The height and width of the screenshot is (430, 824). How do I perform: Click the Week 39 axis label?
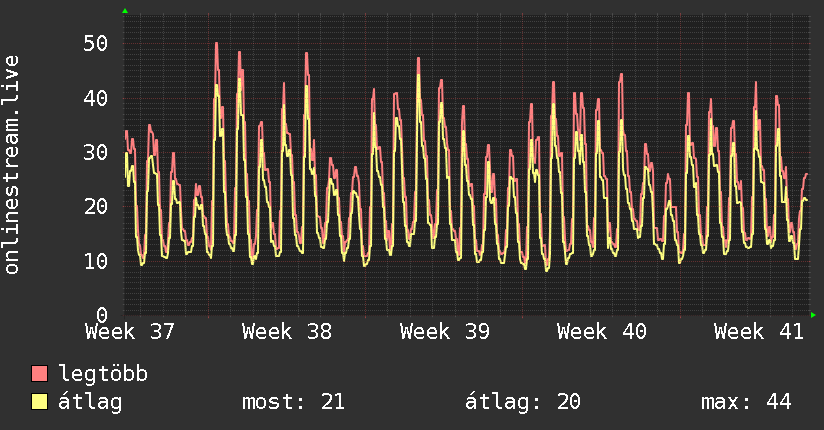coord(445,332)
